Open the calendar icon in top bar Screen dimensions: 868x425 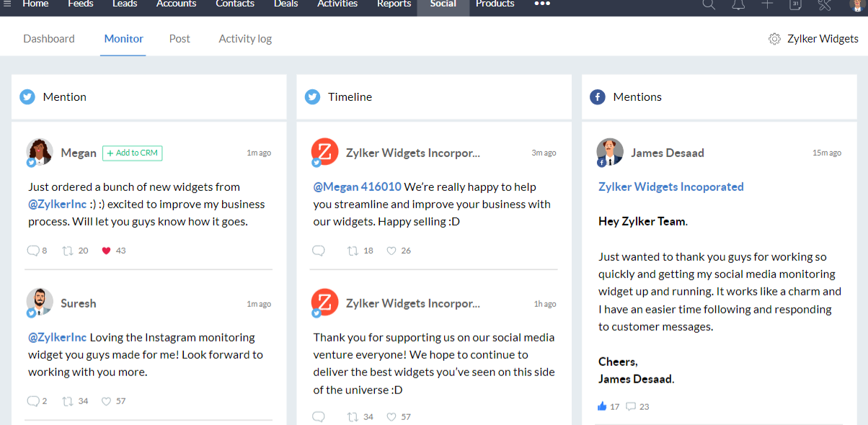[x=795, y=4]
